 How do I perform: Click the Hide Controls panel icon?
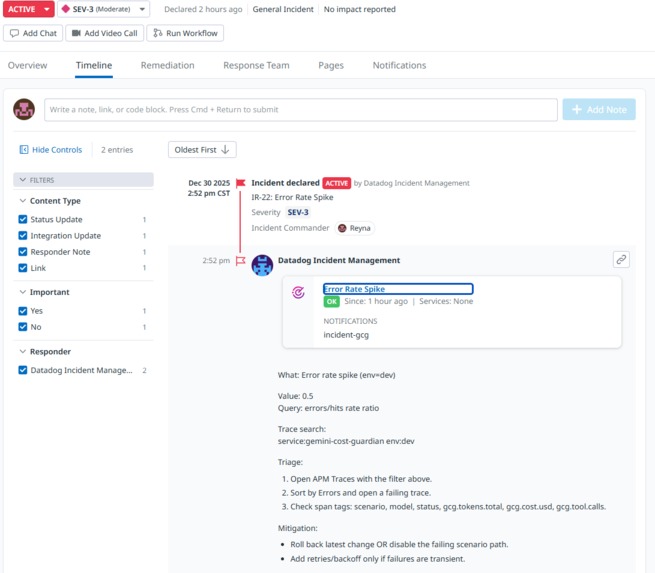click(x=24, y=150)
